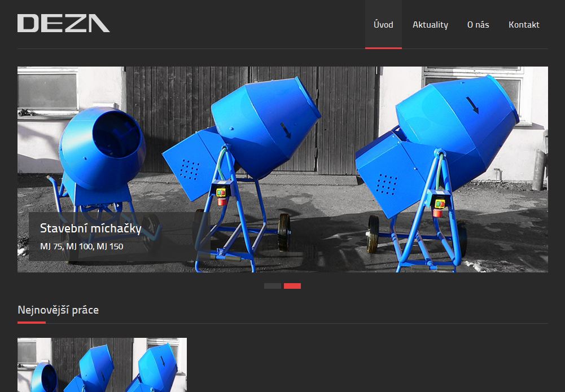Navigate to the Kontakt page
Viewport: 565px width, 392px height.
[524, 25]
